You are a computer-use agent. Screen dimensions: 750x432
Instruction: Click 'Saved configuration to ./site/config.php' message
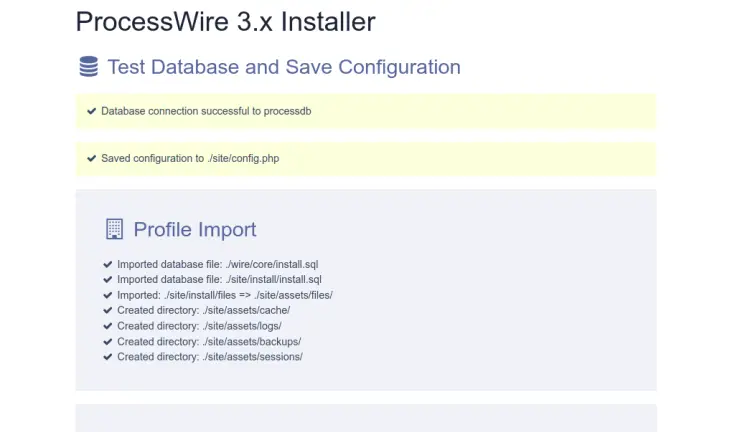pos(189,158)
